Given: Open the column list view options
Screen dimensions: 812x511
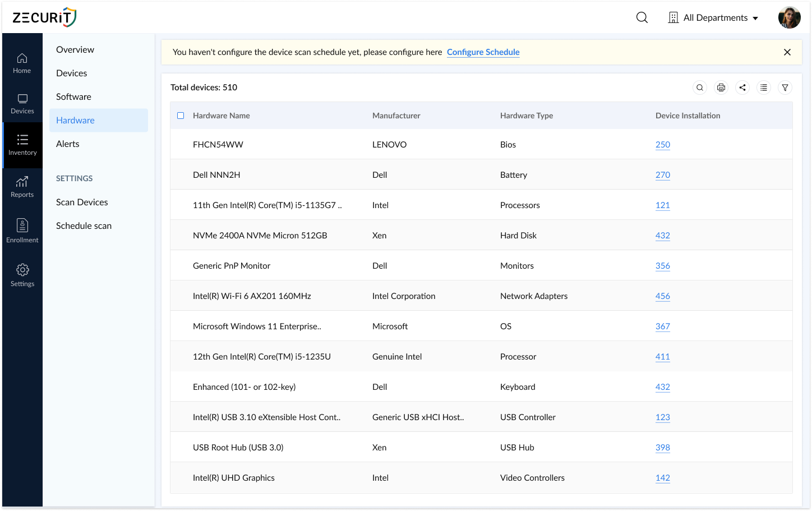Looking at the screenshot, I should [764, 88].
